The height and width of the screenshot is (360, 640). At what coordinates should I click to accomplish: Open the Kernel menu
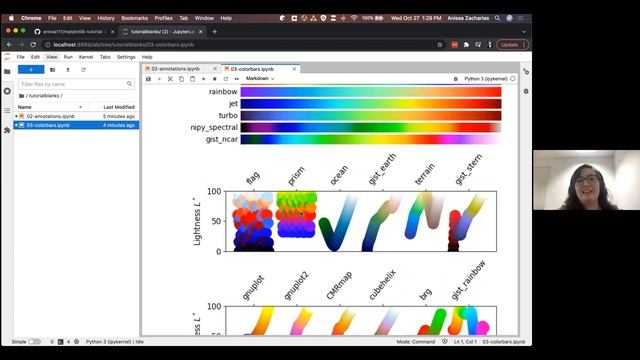click(86, 57)
